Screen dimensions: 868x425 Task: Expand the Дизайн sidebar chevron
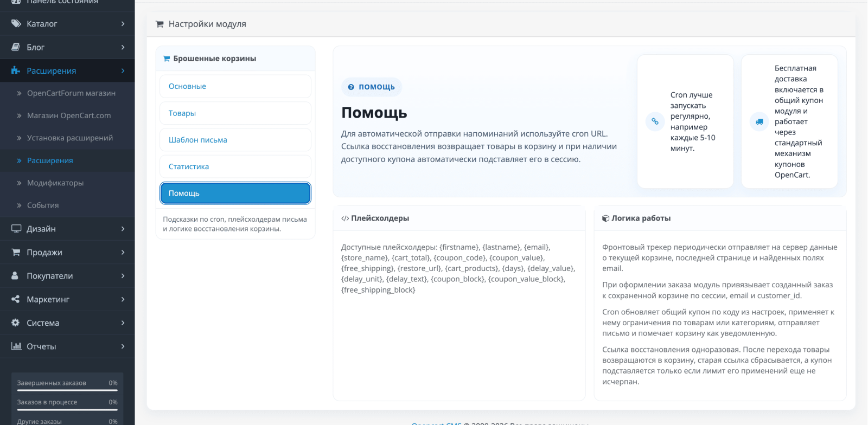coord(123,229)
